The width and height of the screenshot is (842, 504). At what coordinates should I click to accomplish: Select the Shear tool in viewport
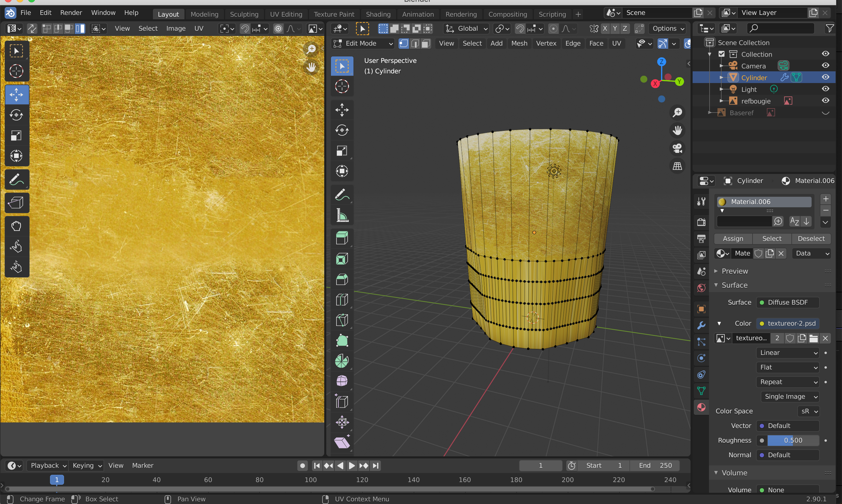(342, 443)
